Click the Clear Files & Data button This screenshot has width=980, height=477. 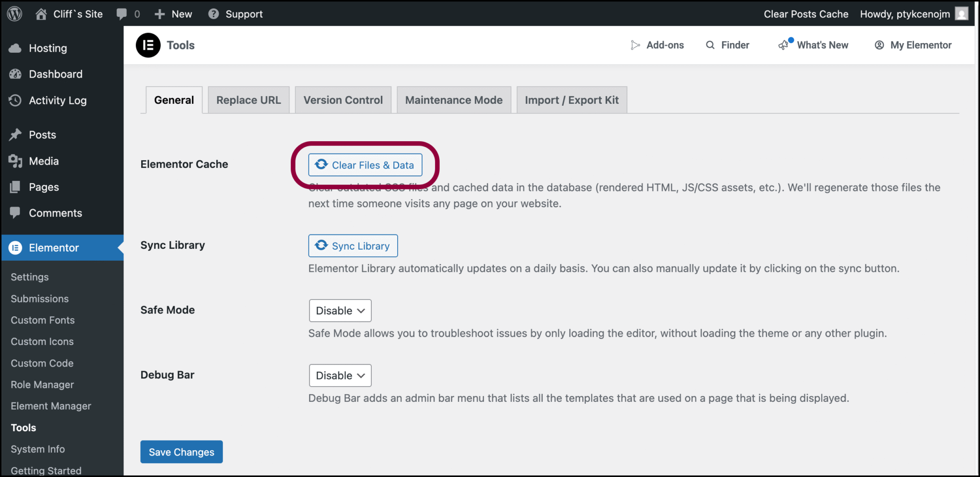[x=365, y=165]
